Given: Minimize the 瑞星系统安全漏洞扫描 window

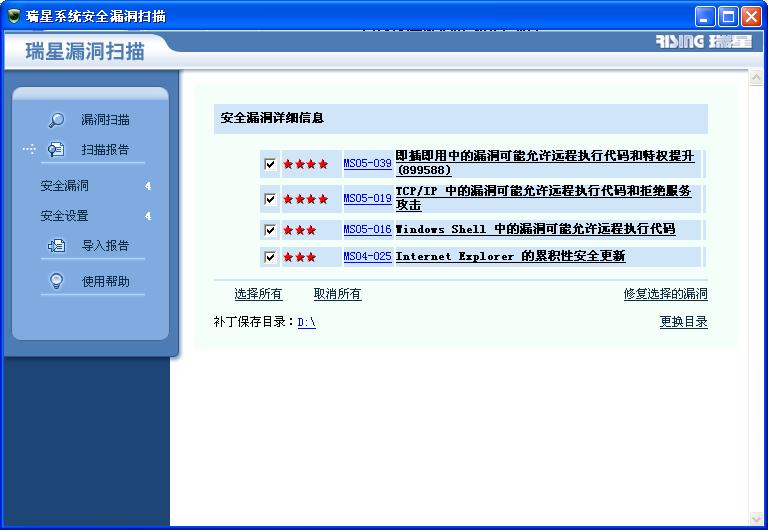Looking at the screenshot, I should click(705, 17).
